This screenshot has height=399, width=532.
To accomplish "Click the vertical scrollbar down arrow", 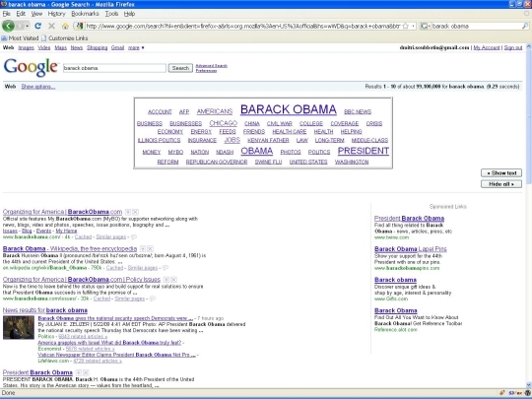I will [529, 385].
